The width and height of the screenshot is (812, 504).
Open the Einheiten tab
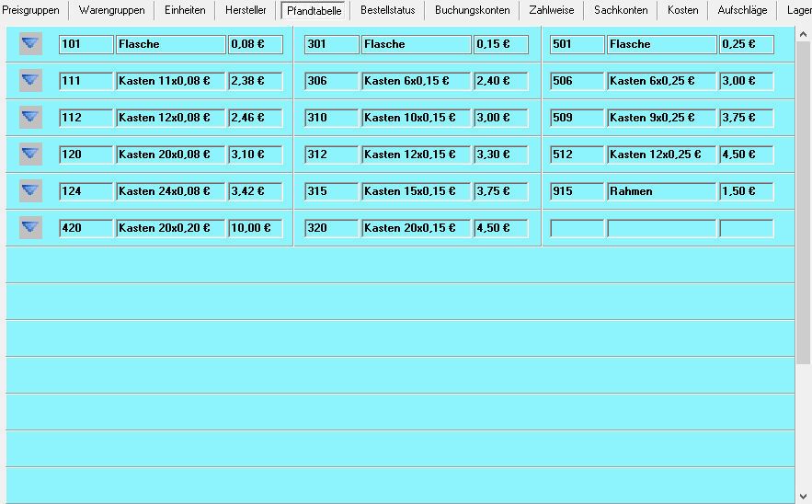(x=185, y=10)
